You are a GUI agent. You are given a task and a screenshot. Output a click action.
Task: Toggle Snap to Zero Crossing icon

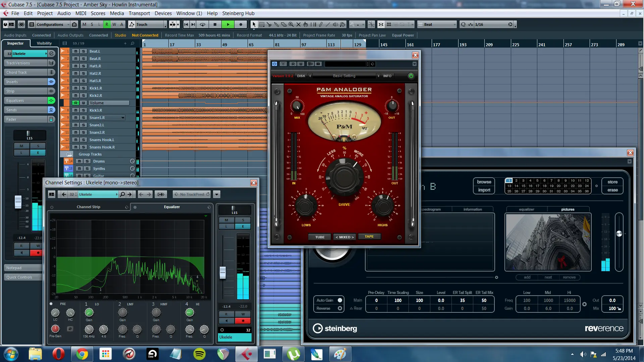click(371, 24)
